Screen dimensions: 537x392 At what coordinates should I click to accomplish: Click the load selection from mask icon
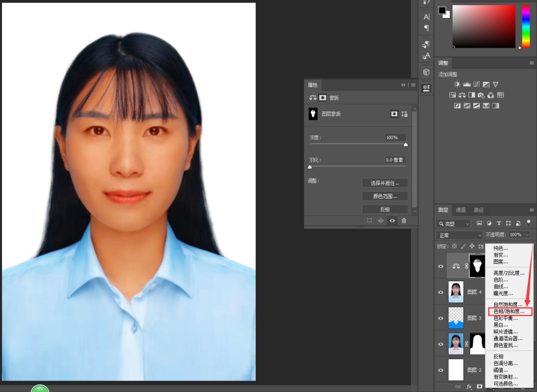point(369,221)
